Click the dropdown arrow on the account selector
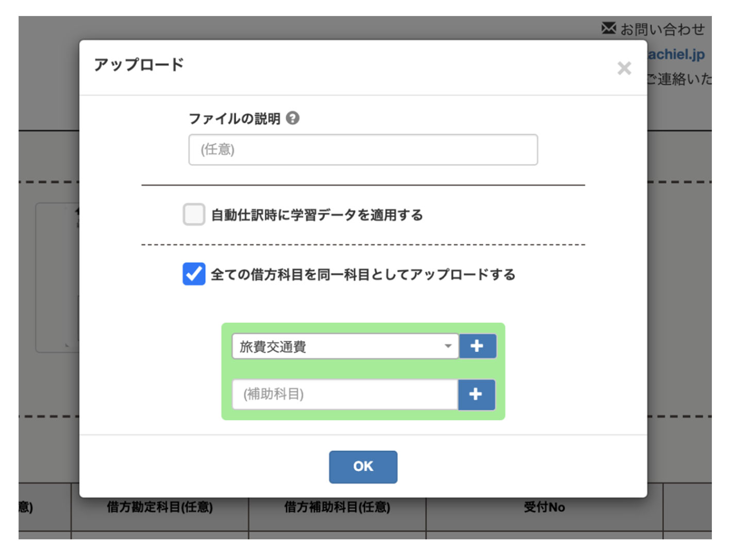Image resolution: width=732 pixels, height=560 pixels. (x=448, y=346)
